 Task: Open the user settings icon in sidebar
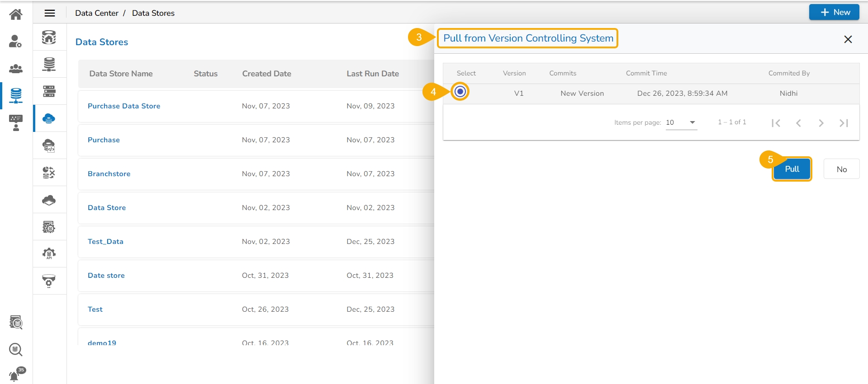(x=15, y=41)
